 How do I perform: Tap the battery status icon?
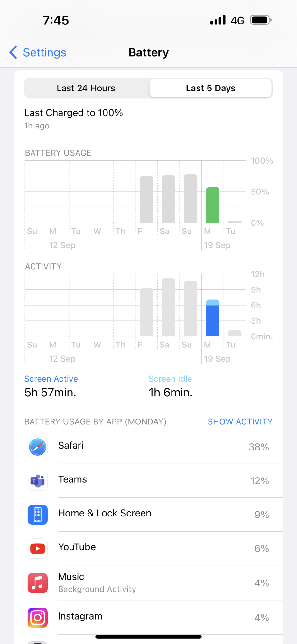click(x=261, y=20)
